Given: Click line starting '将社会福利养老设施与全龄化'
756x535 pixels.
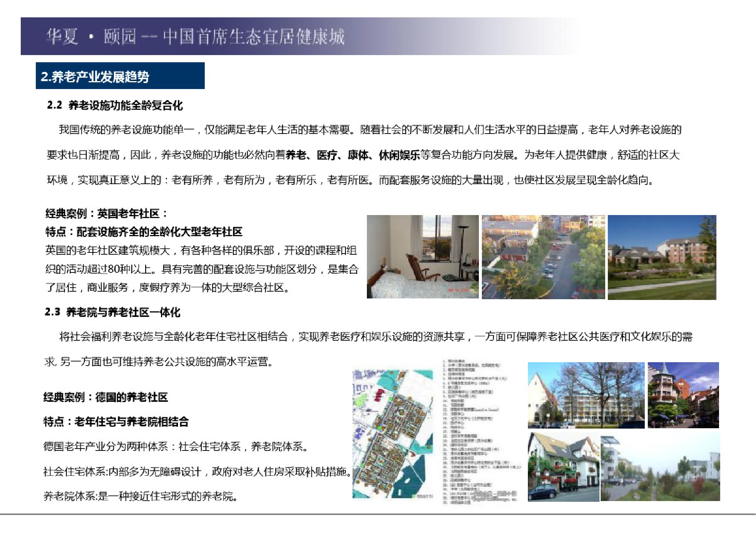Looking at the screenshot, I should (x=376, y=337).
